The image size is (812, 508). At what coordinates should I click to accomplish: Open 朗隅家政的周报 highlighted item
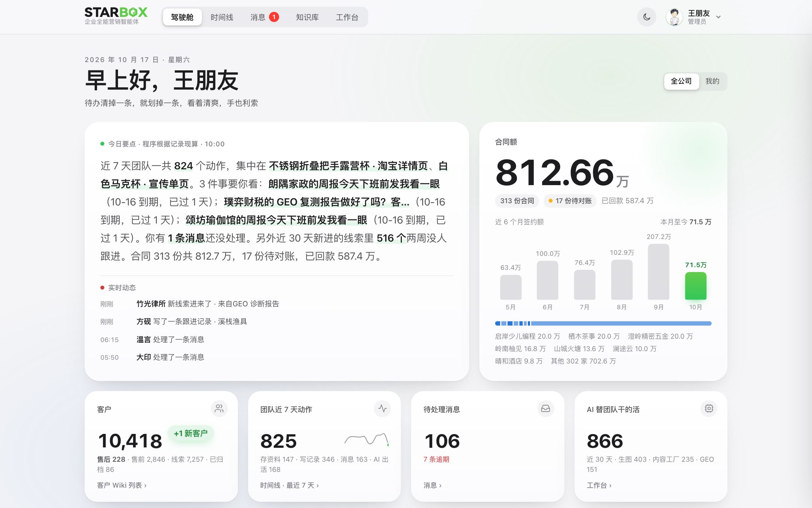click(354, 184)
